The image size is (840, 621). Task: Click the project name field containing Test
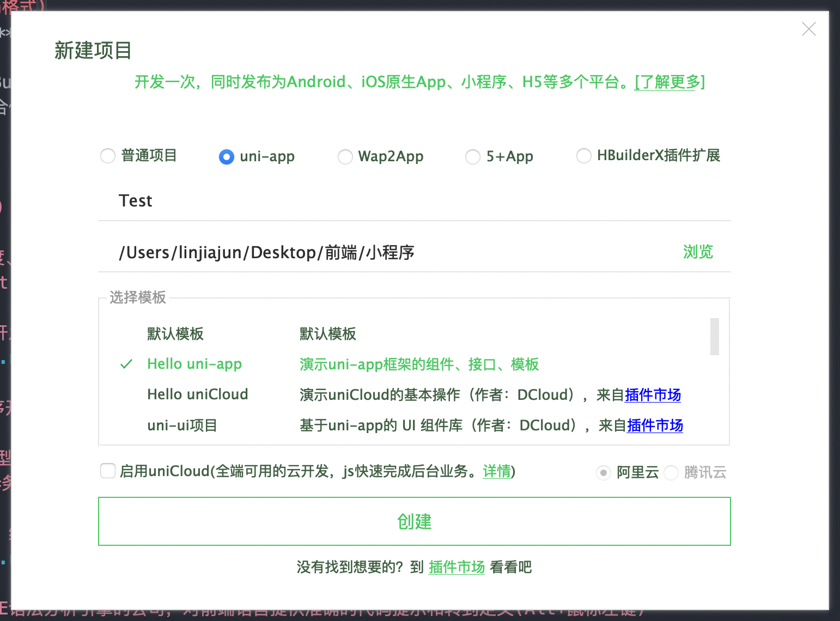coord(414,200)
